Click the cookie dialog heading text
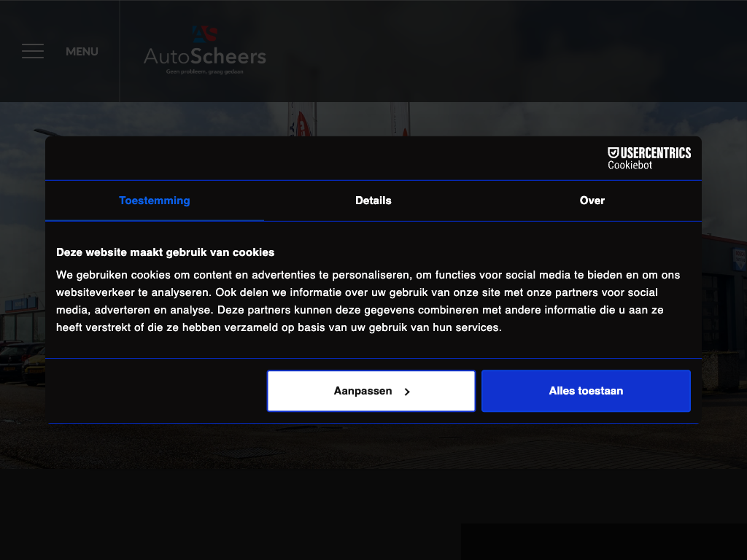Screen dimensions: 747x560 (x=166, y=252)
